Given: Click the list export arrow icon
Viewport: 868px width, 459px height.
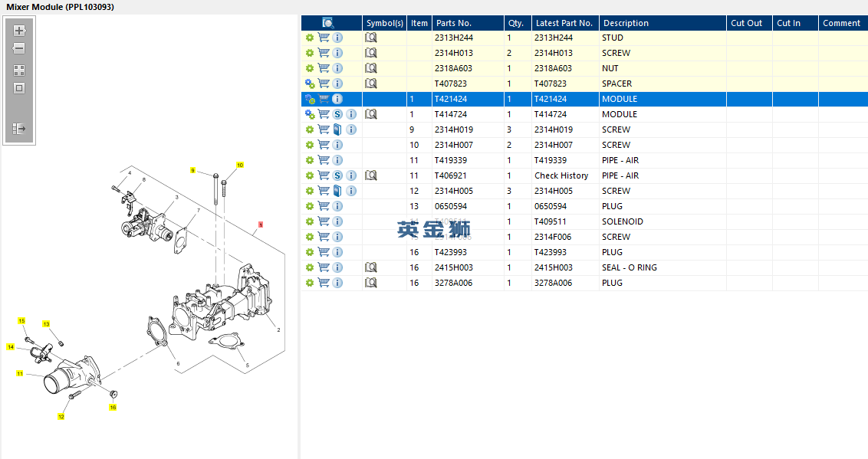Looking at the screenshot, I should click(19, 128).
